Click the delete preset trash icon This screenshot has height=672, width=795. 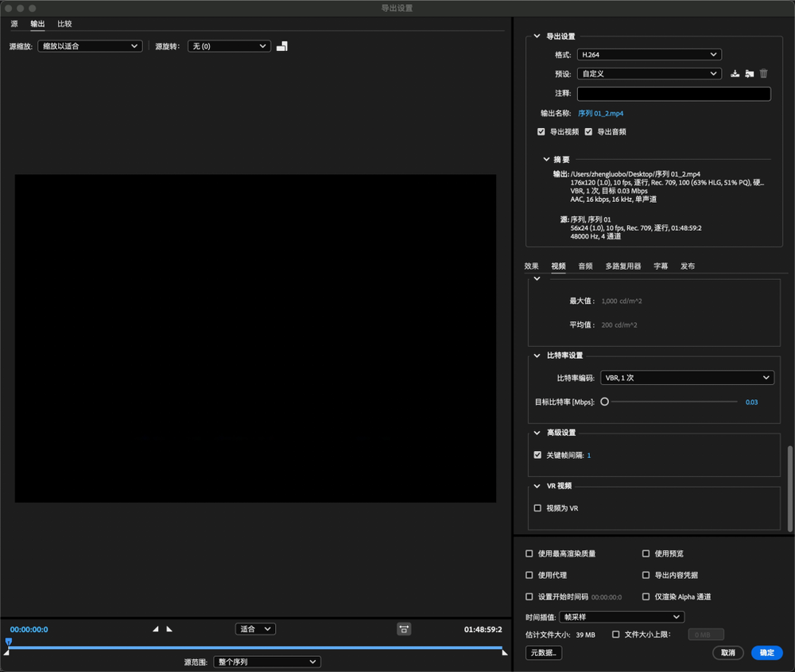(x=763, y=74)
